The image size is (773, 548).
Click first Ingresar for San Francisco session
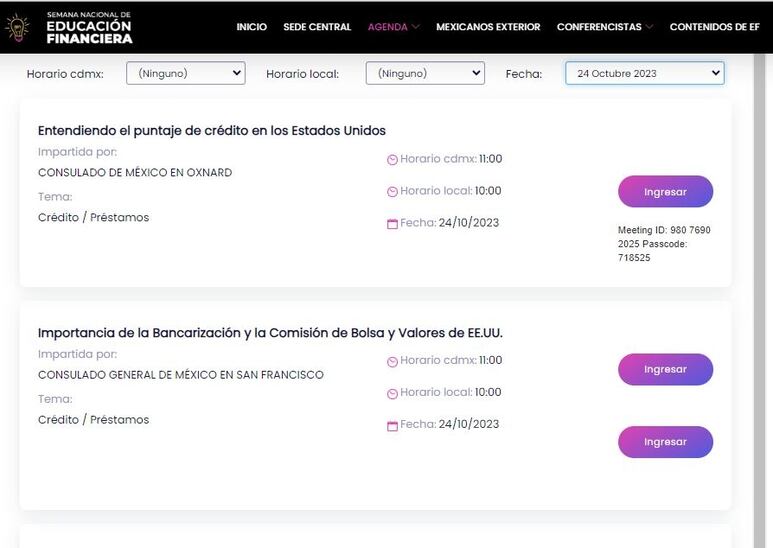(666, 369)
